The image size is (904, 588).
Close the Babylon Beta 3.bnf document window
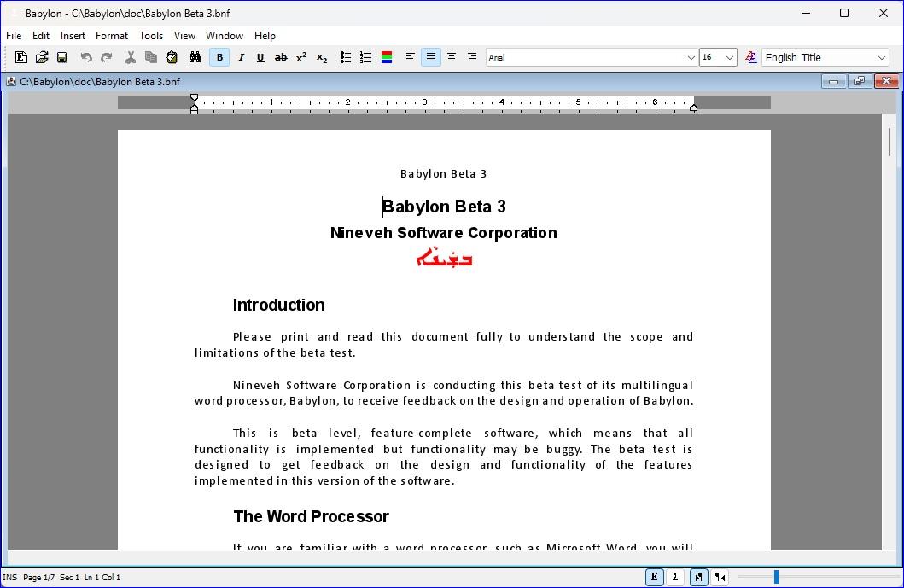887,81
